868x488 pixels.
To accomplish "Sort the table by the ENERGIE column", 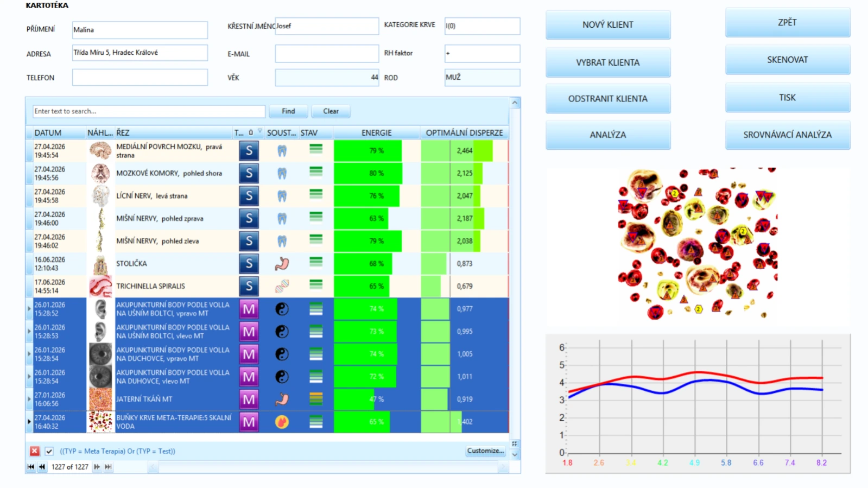I will click(377, 132).
